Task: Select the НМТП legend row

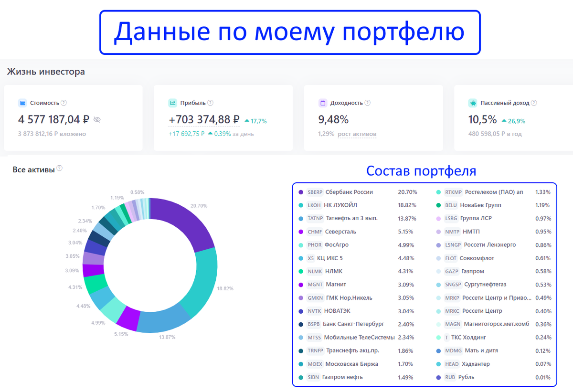Action: 494,232
